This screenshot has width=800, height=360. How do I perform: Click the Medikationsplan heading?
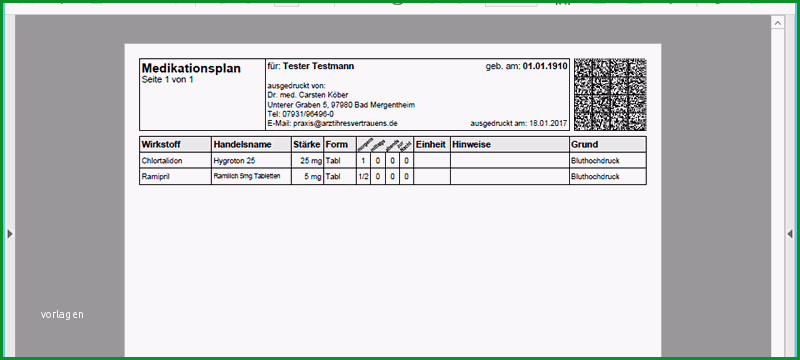pyautogui.click(x=191, y=68)
